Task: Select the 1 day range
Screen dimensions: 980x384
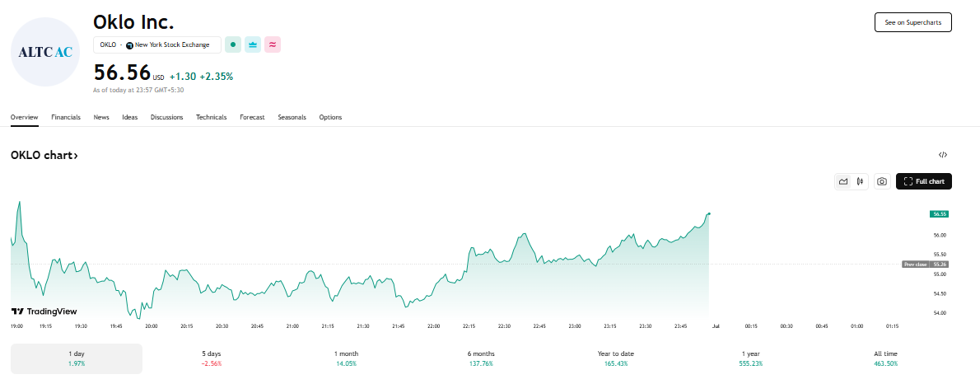Action: 77,358
